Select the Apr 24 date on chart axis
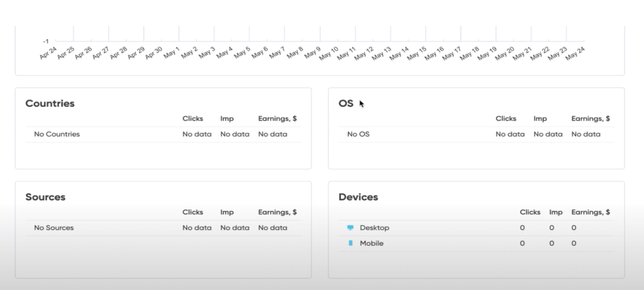Viewport: 644px width, 290px height. click(x=48, y=53)
